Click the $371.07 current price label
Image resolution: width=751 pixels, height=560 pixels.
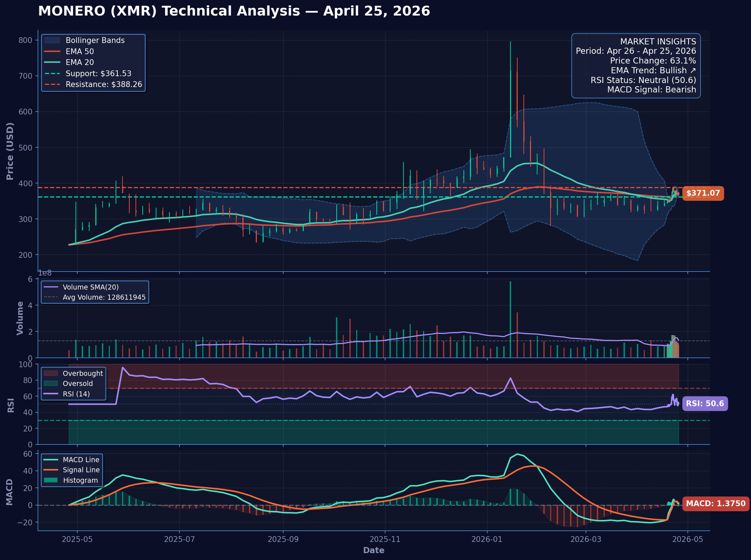703,193
